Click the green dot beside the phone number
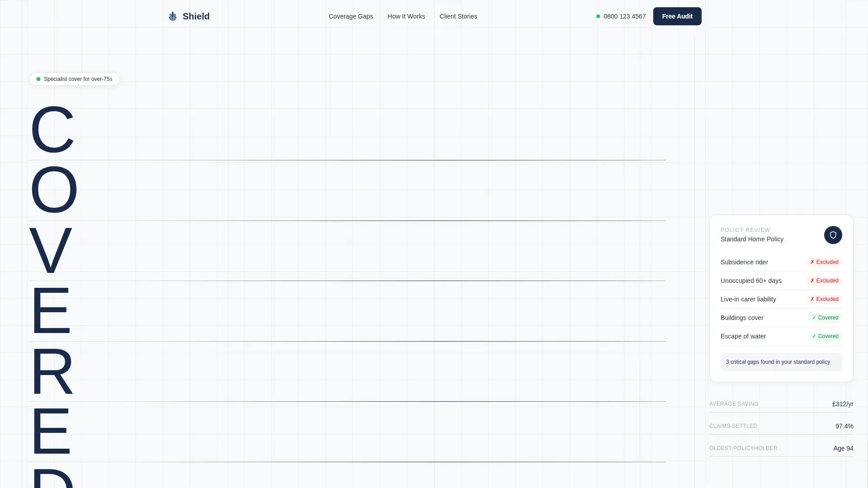Viewport: 868px width, 488px height. click(x=598, y=16)
